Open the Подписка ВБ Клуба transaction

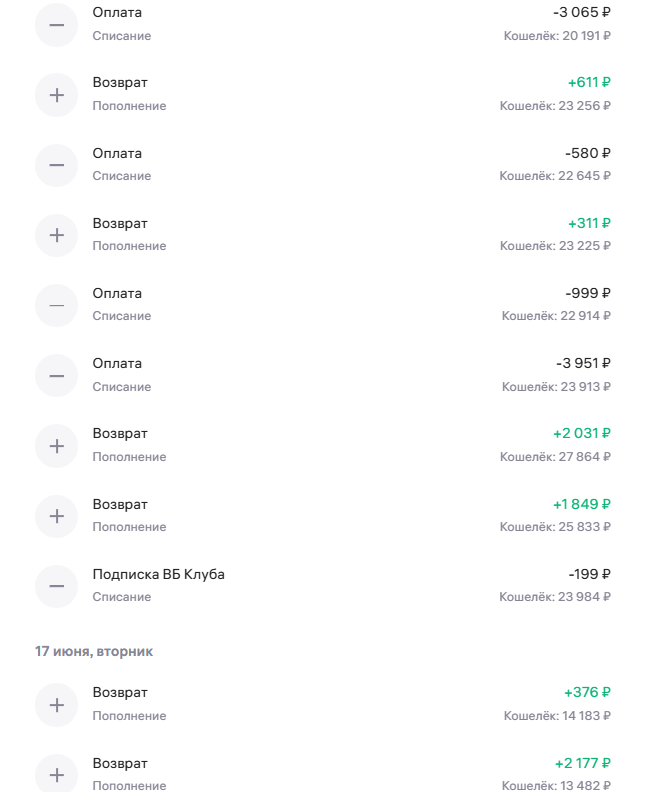pos(323,586)
